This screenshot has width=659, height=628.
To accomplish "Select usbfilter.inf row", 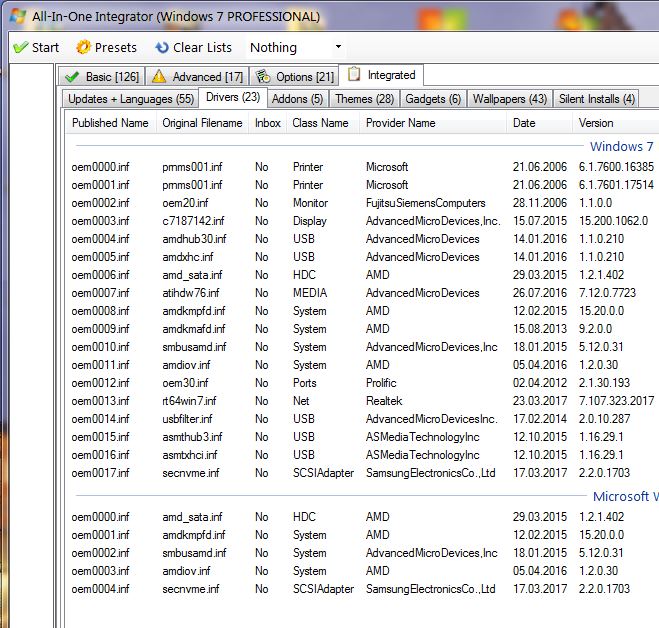I will tap(362, 419).
